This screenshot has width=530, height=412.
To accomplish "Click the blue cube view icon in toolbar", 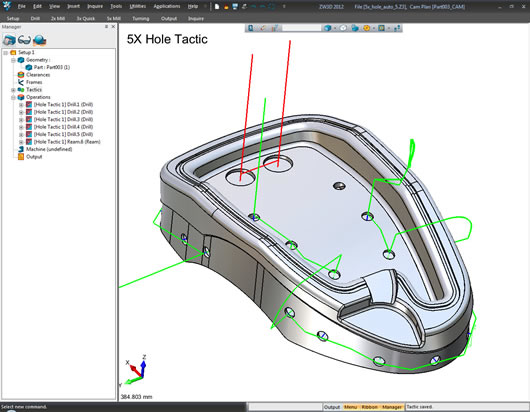I will (327, 28).
